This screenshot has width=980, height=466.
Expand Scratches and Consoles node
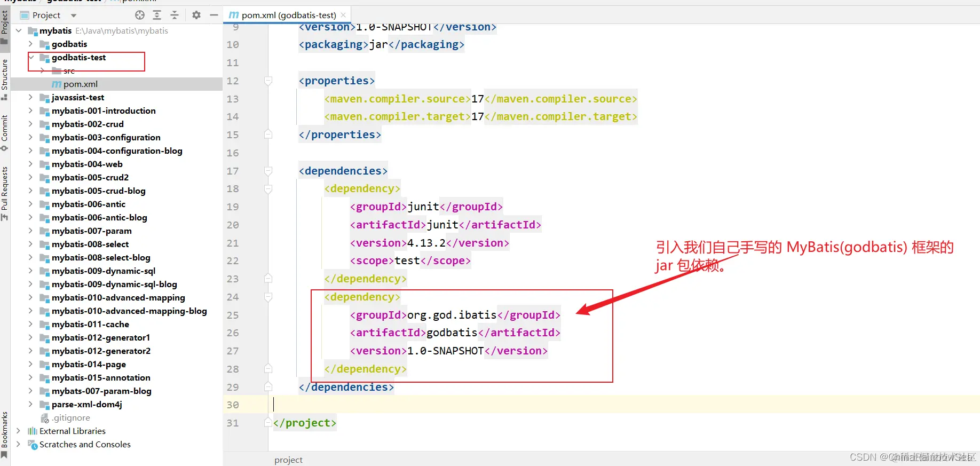coord(19,444)
